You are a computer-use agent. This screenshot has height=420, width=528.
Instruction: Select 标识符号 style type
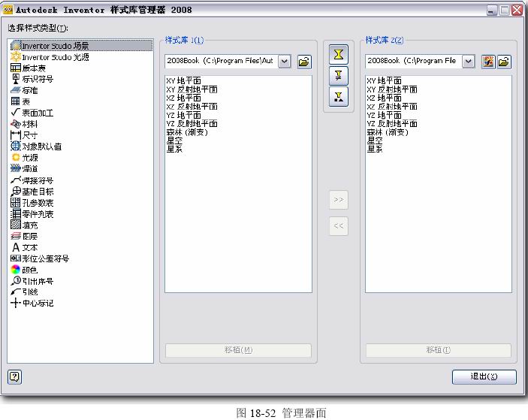(32, 79)
